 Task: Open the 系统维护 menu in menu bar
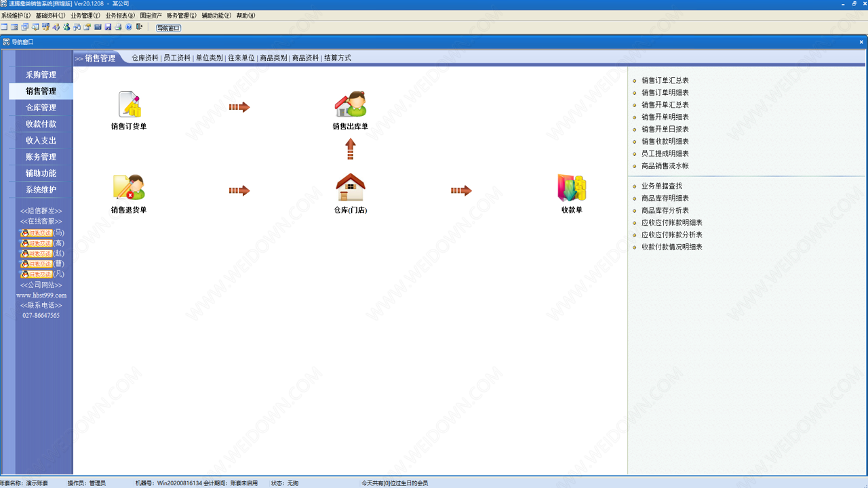point(16,15)
